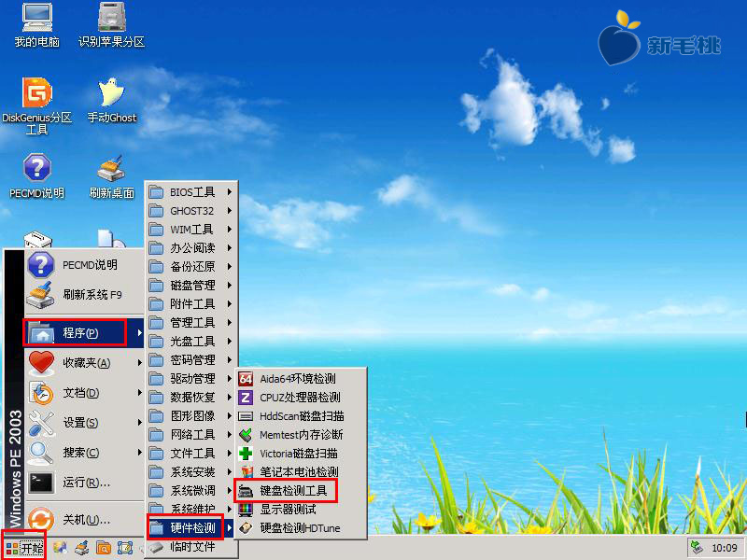Expand 附件工具 program folder
This screenshot has height=560, width=747.
tap(191, 304)
